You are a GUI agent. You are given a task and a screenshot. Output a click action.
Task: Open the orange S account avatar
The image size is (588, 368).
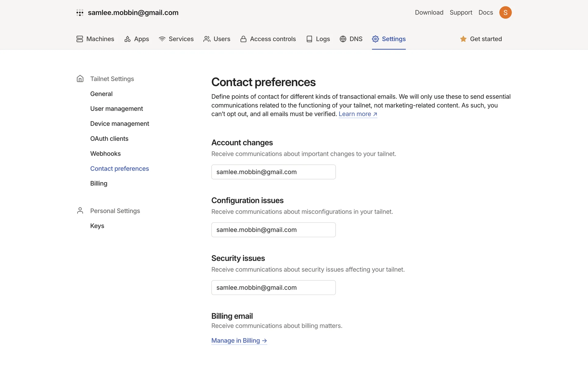(505, 13)
